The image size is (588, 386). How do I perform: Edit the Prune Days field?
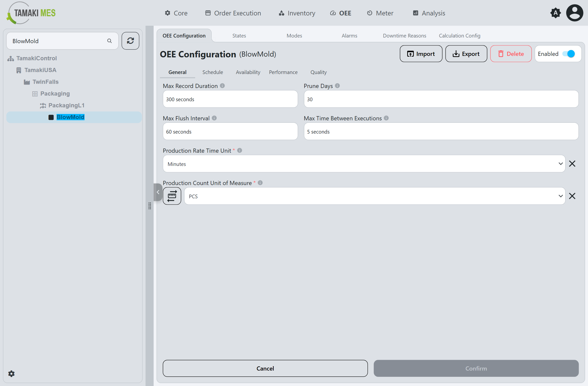tap(441, 99)
